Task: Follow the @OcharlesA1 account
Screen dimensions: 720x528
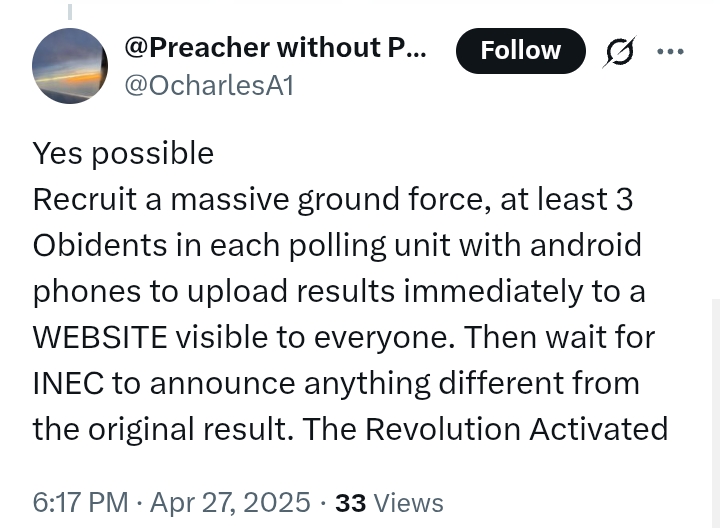Action: 521,51
